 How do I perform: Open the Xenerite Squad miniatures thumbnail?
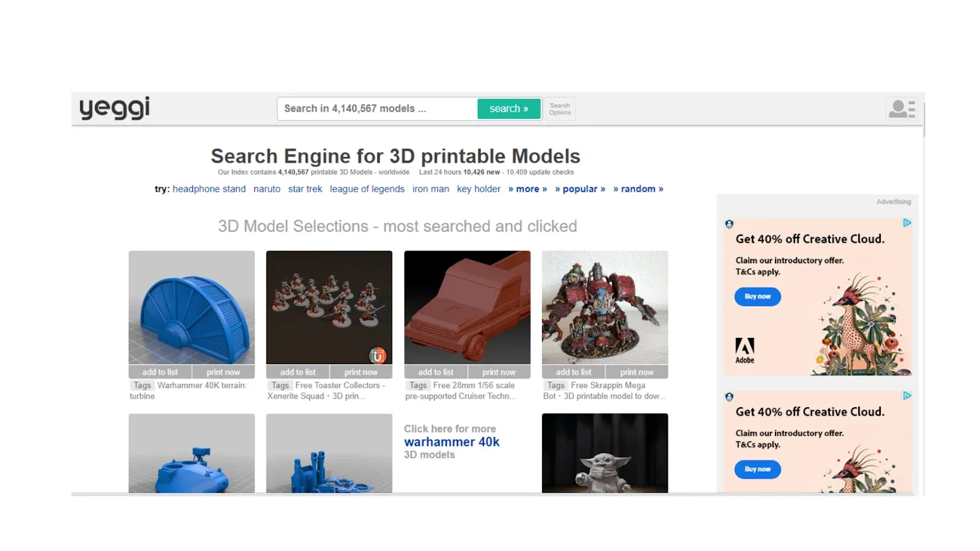tap(329, 307)
